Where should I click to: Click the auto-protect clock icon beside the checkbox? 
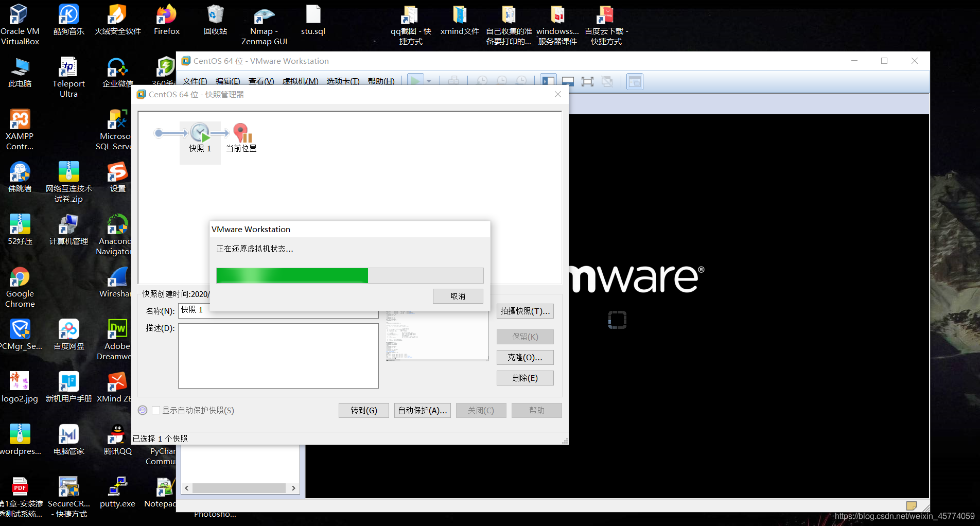point(143,410)
